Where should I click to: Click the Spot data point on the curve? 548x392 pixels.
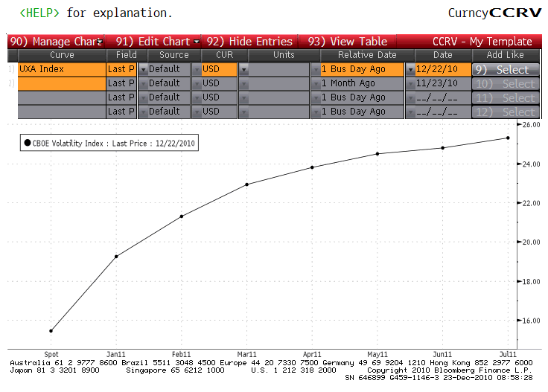(51, 331)
